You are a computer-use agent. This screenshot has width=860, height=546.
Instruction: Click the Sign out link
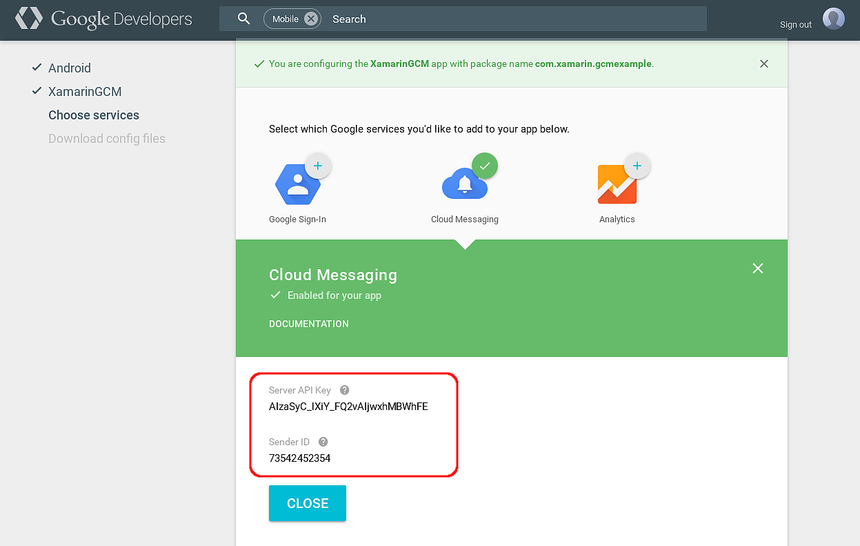click(x=796, y=24)
